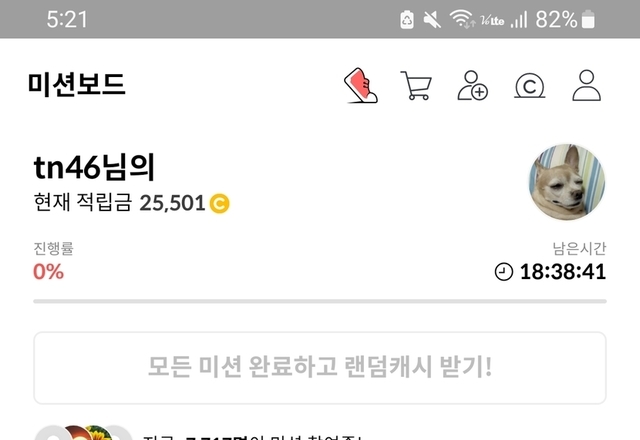Open the my profile person icon
The height and width of the screenshot is (440, 640).
(587, 85)
